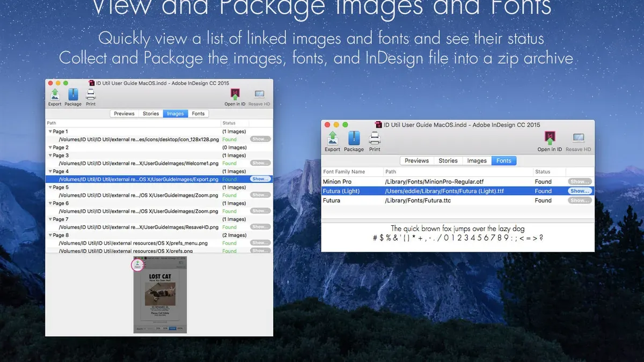
Task: Click Package icon in the Fonts window
Action: 354,142
